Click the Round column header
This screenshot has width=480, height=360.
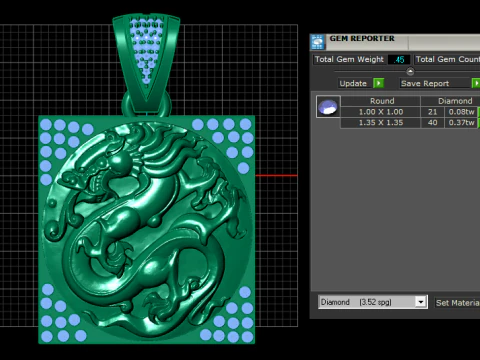pyautogui.click(x=382, y=101)
